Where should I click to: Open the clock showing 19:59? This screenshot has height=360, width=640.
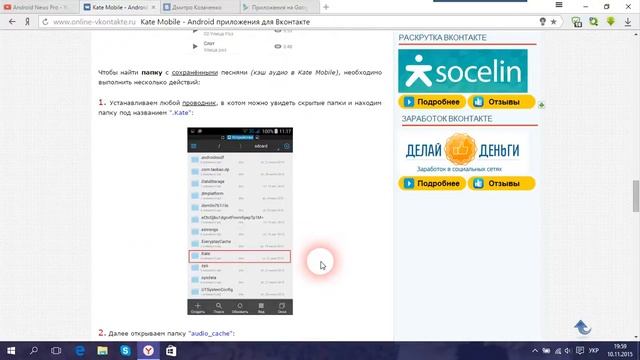tap(620, 351)
